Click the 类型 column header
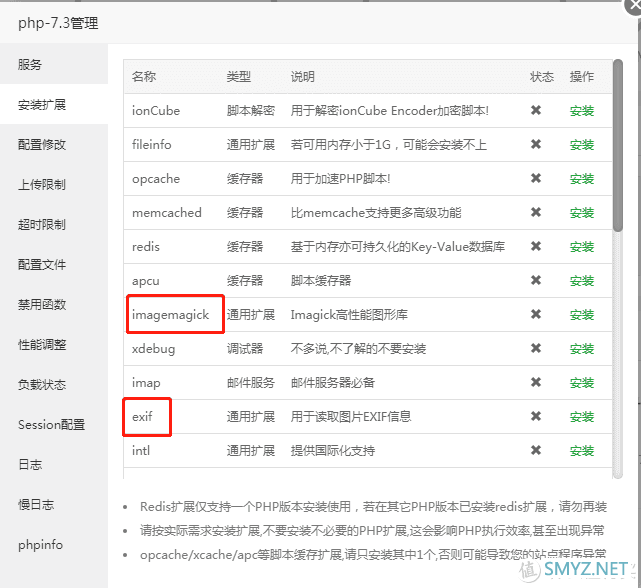The height and width of the screenshot is (588, 641). (x=239, y=76)
